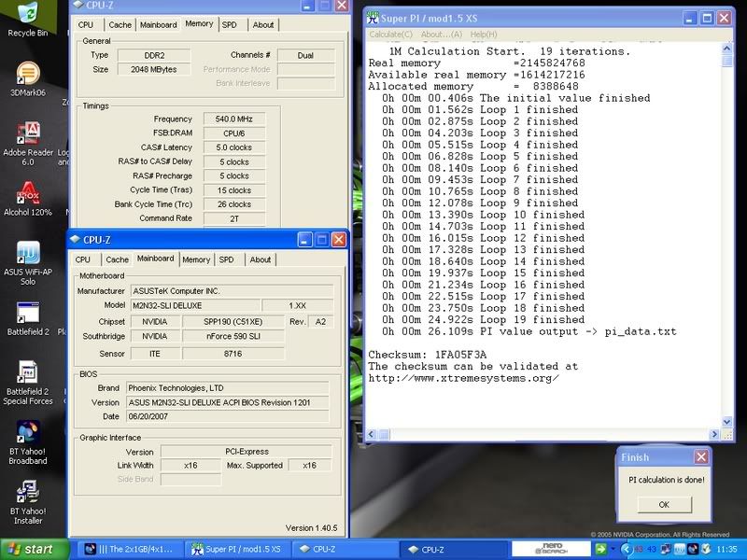Viewport: 747px width, 560px height.
Task: Click the Nero Scout search box in the taskbar
Action: point(551,549)
